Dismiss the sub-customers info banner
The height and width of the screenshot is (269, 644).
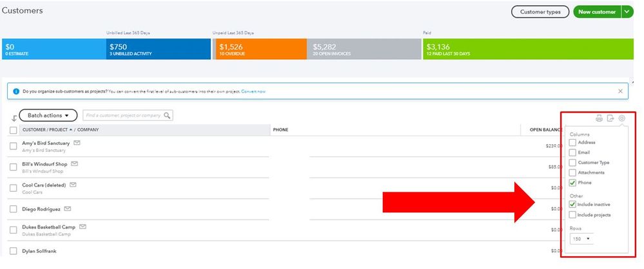point(620,91)
